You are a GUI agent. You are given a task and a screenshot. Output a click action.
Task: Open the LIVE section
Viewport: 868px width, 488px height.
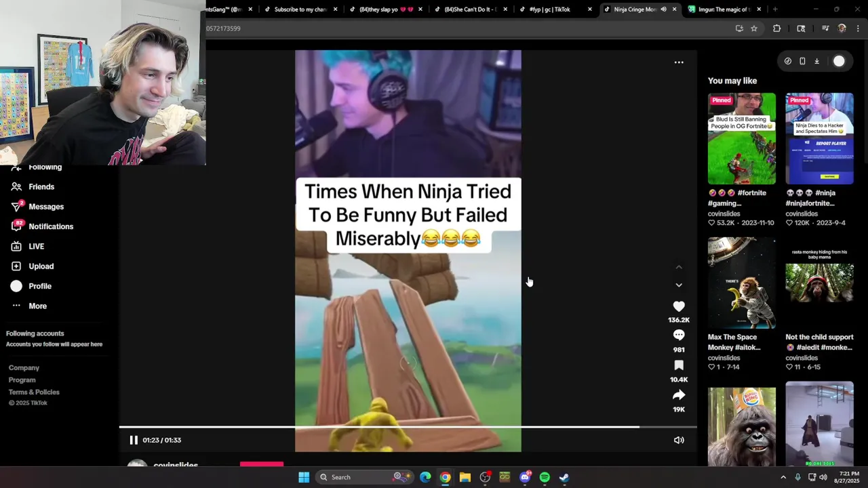tap(36, 247)
